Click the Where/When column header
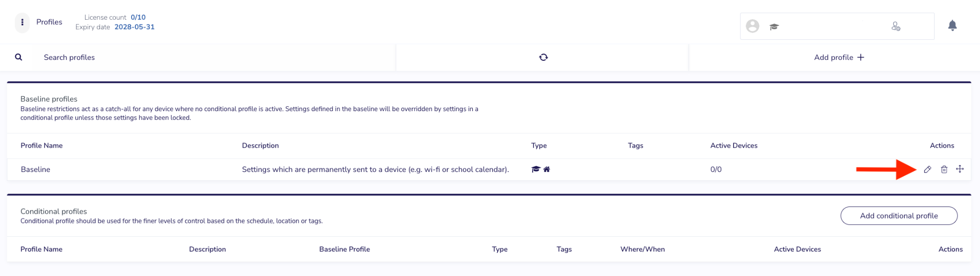980x276 pixels. coord(642,249)
